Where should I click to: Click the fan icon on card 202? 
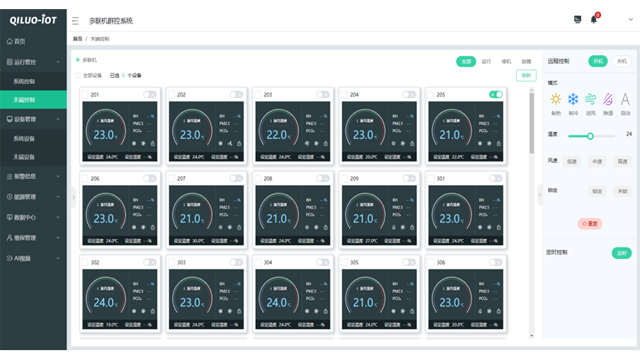[x=230, y=144]
